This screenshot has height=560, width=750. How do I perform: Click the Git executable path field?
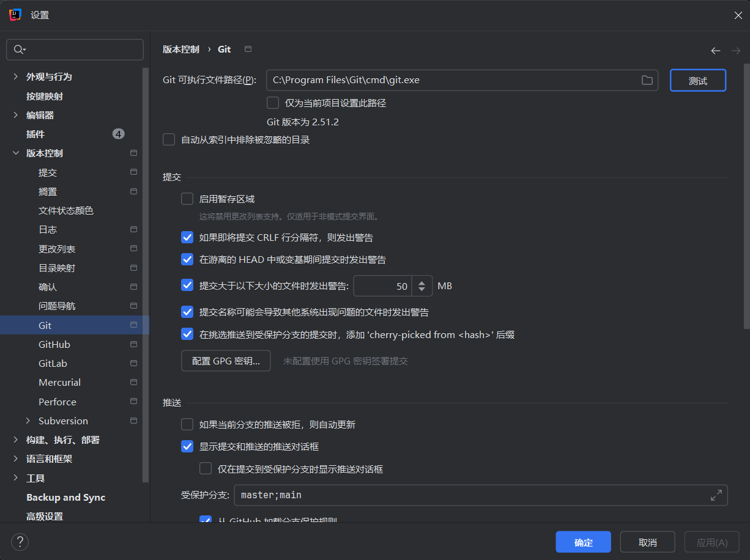[462, 80]
